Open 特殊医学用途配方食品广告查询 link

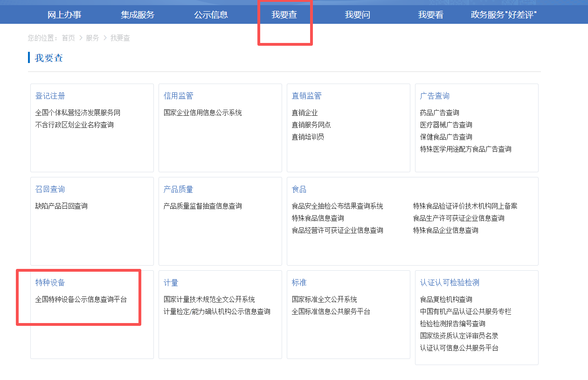click(x=466, y=149)
